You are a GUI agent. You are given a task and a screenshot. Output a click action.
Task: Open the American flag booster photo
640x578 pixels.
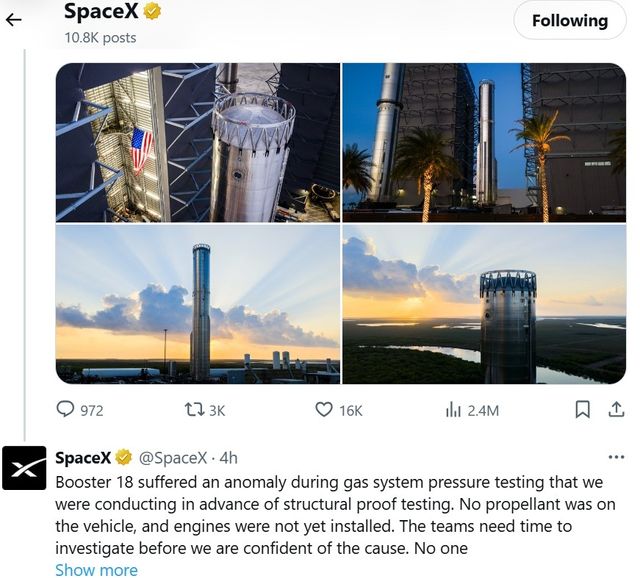[198, 142]
